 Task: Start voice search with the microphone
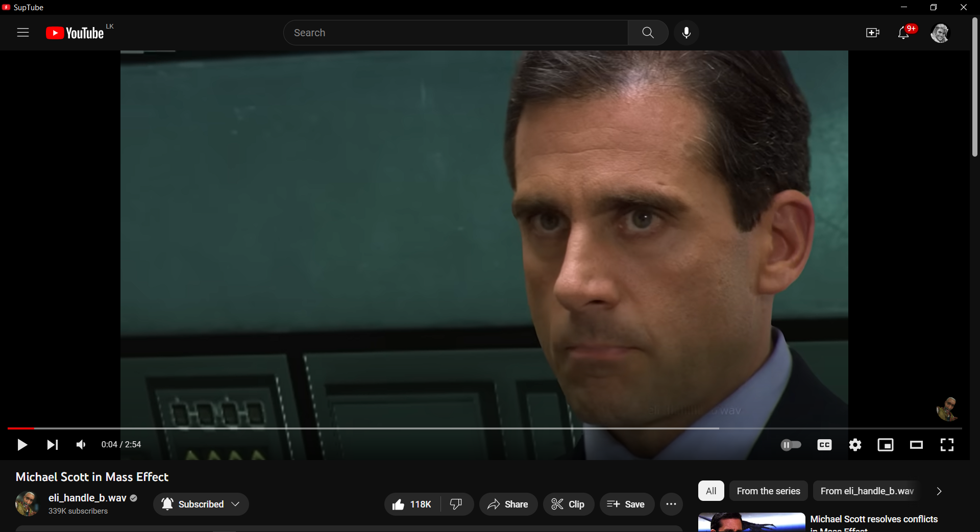click(687, 33)
